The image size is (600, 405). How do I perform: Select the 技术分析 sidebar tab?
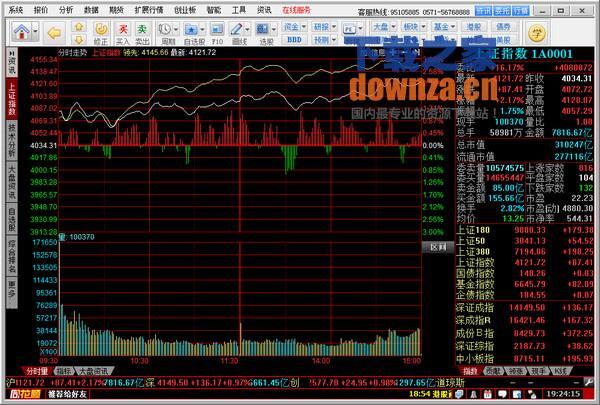point(12,140)
